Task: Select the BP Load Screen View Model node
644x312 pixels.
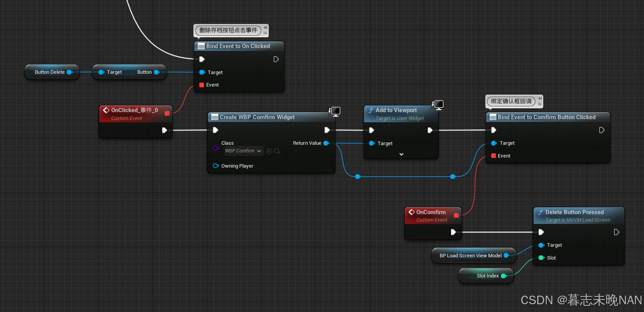Action: (474, 256)
